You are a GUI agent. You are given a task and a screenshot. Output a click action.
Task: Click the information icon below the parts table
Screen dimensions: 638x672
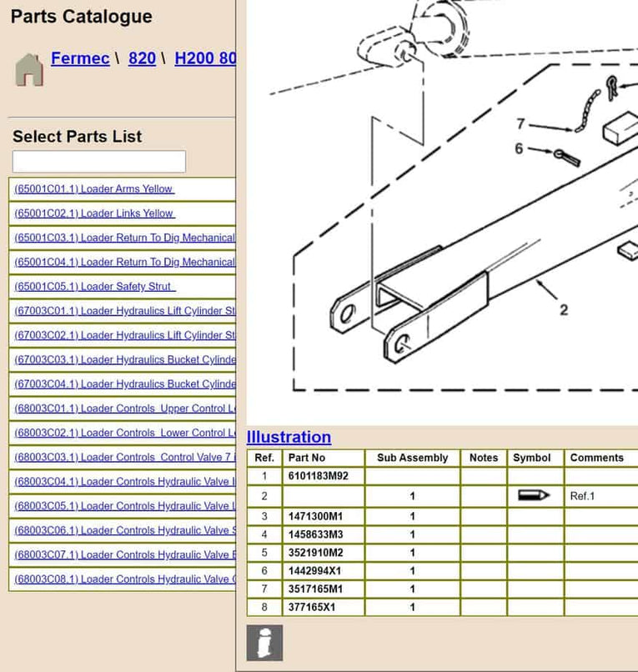(264, 643)
